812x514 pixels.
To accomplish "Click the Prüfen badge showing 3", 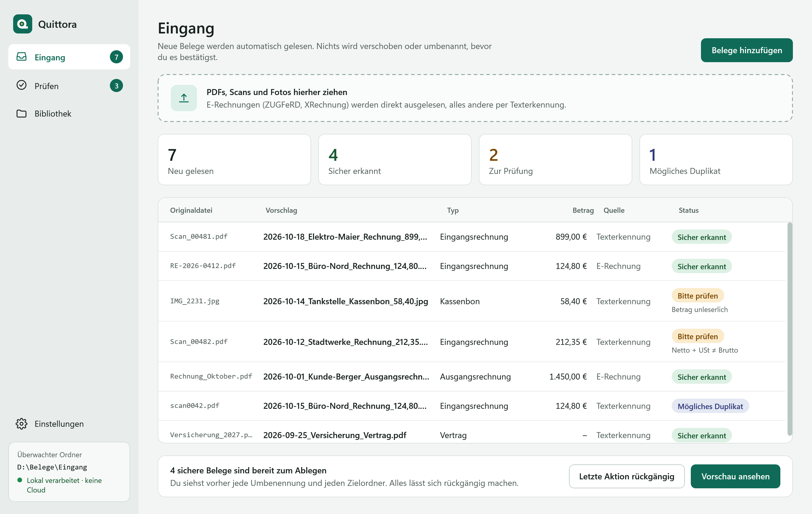I will coord(116,86).
